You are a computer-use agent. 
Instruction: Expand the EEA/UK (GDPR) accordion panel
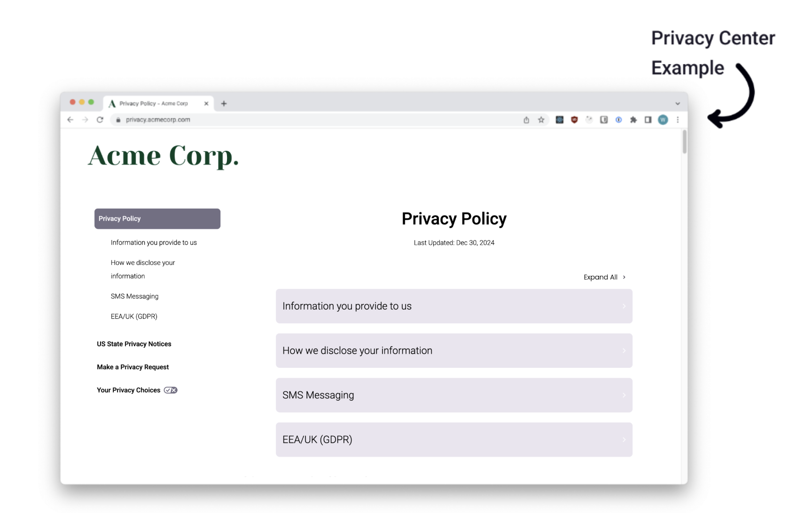[x=453, y=440]
